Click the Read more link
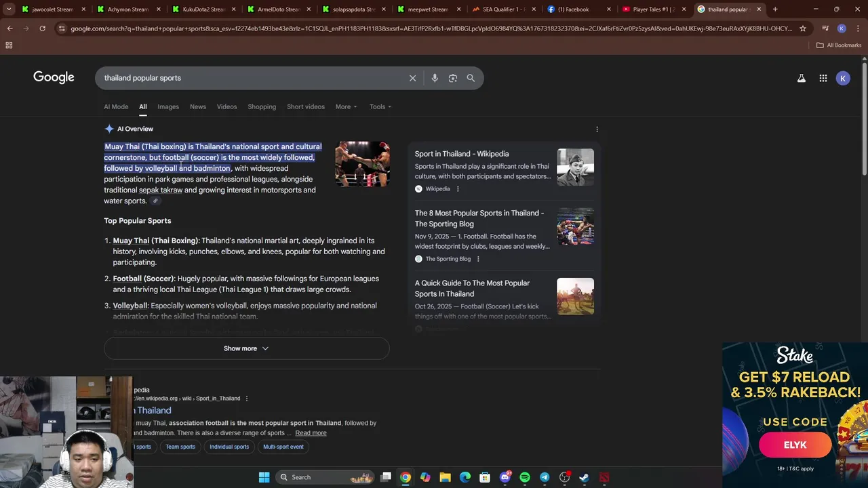The width and height of the screenshot is (868, 488). [311, 433]
